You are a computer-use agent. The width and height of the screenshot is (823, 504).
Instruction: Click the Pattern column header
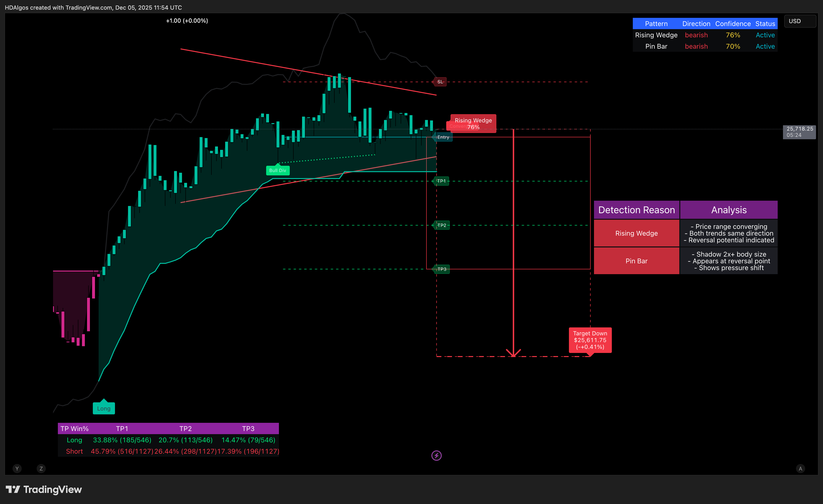[x=656, y=24]
